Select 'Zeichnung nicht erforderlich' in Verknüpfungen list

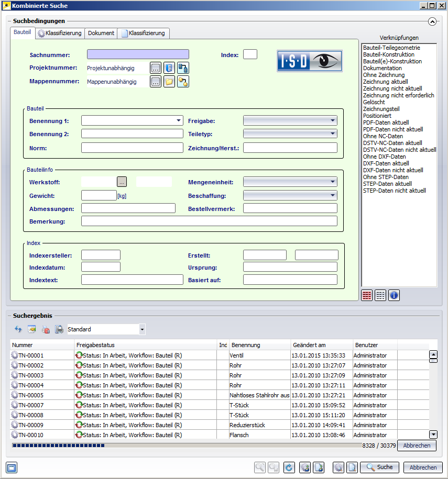point(398,95)
